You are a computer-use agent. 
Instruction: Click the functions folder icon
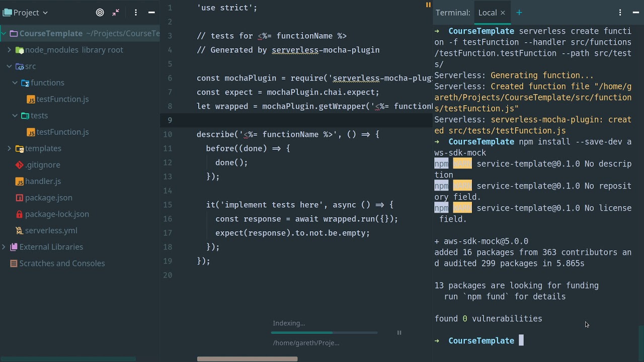coord(25,82)
